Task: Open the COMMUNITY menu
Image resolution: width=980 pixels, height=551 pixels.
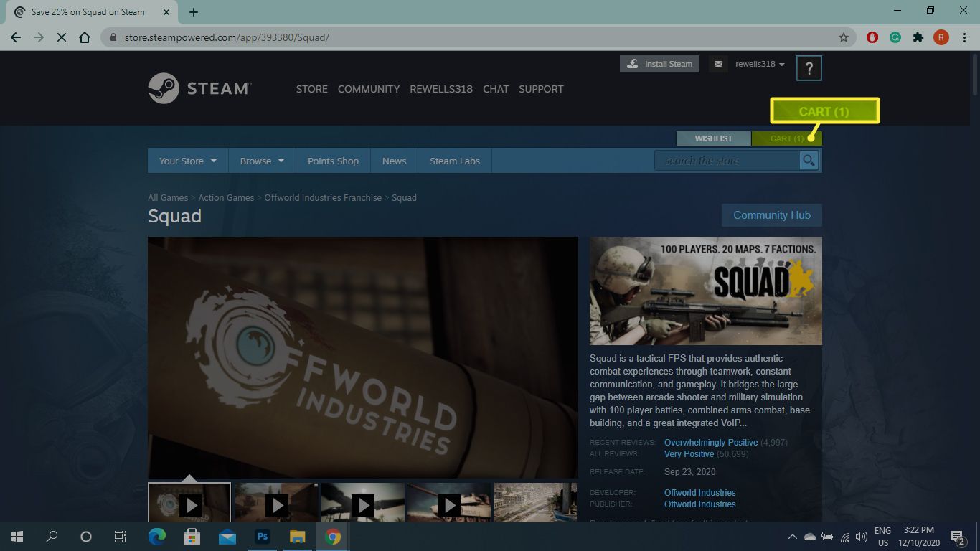Action: pos(369,89)
